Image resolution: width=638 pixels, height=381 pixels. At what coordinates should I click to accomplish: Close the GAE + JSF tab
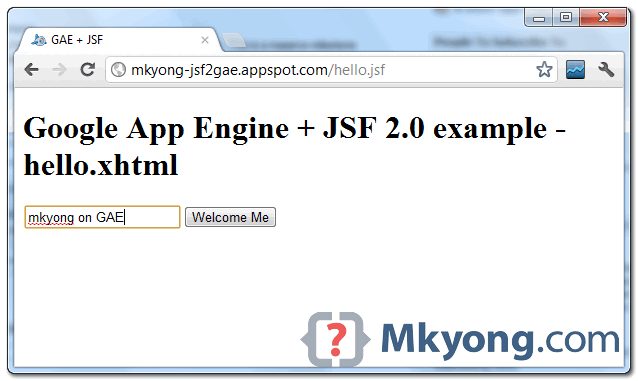pos(205,40)
